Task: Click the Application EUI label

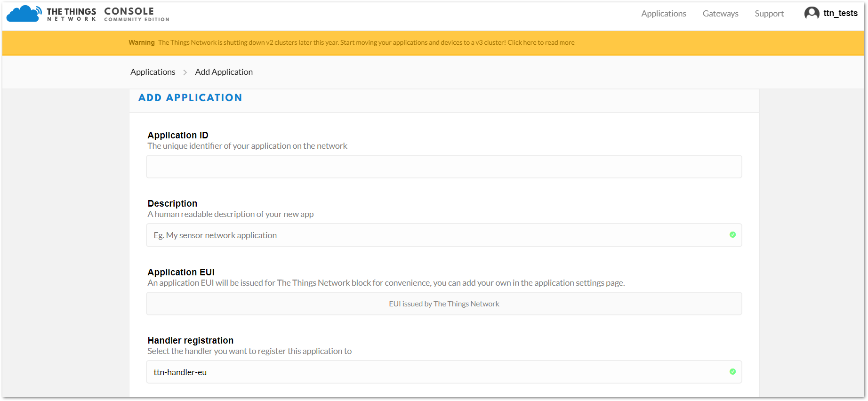Action: 181,272
